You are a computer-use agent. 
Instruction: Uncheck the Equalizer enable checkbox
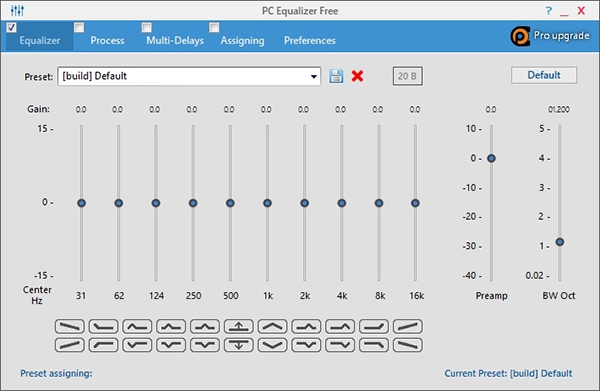(11, 28)
